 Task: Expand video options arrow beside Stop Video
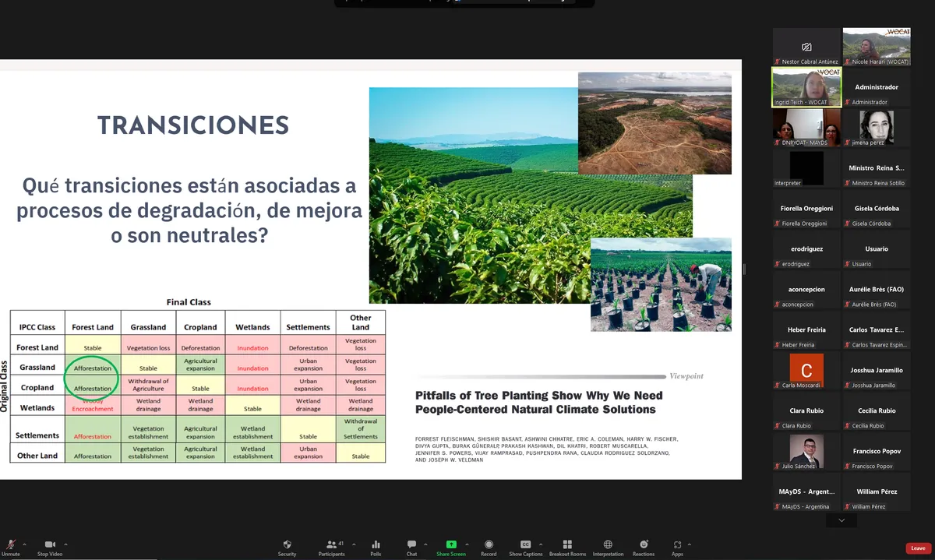pos(65,544)
